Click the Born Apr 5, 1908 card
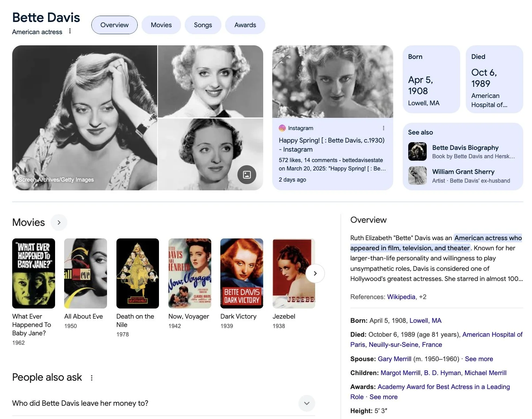532x419 pixels. click(x=431, y=79)
